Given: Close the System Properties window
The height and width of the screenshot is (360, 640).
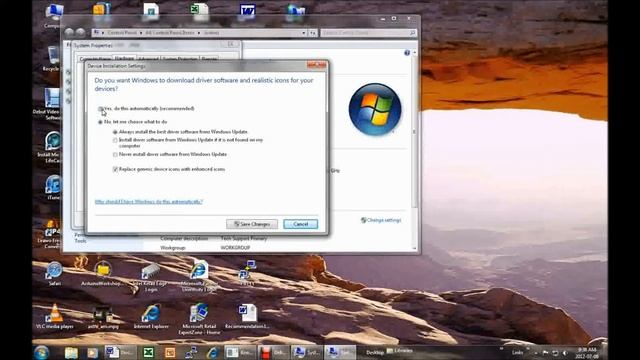Looking at the screenshot, I should pyautogui.click(x=231, y=44).
